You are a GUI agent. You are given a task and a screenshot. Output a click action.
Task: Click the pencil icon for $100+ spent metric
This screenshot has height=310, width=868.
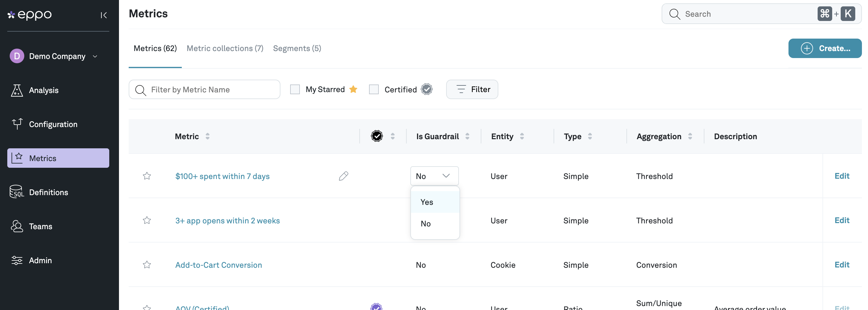(x=343, y=176)
